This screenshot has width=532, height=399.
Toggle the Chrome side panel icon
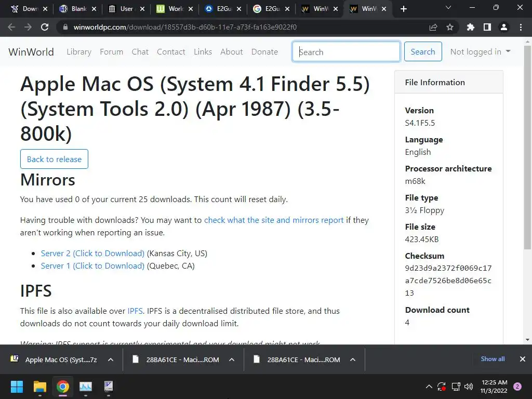coord(487,27)
